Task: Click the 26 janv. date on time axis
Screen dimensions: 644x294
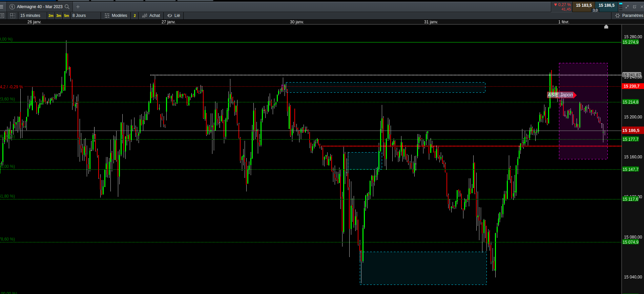Action: pos(34,22)
